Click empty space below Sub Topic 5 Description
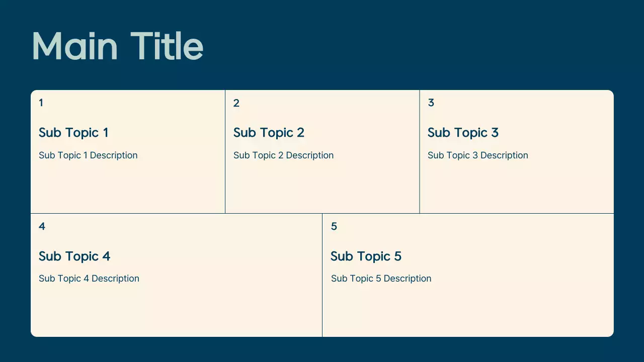The image size is (644, 362). [468, 312]
